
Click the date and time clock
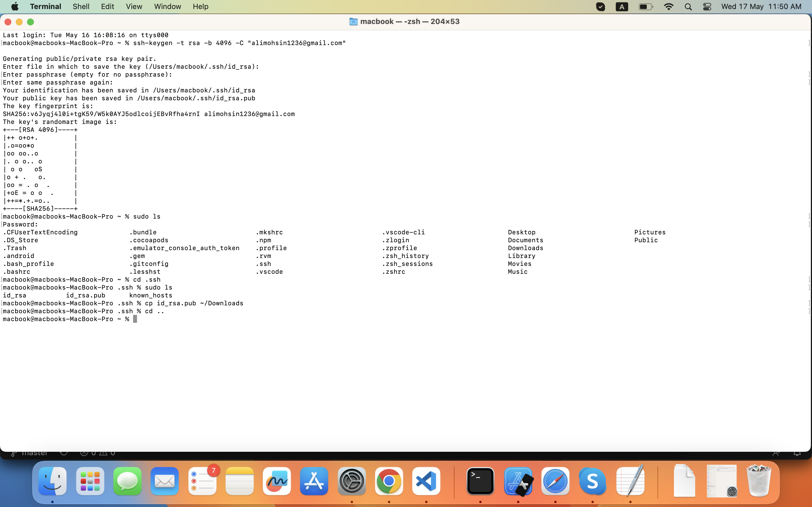[761, 6]
